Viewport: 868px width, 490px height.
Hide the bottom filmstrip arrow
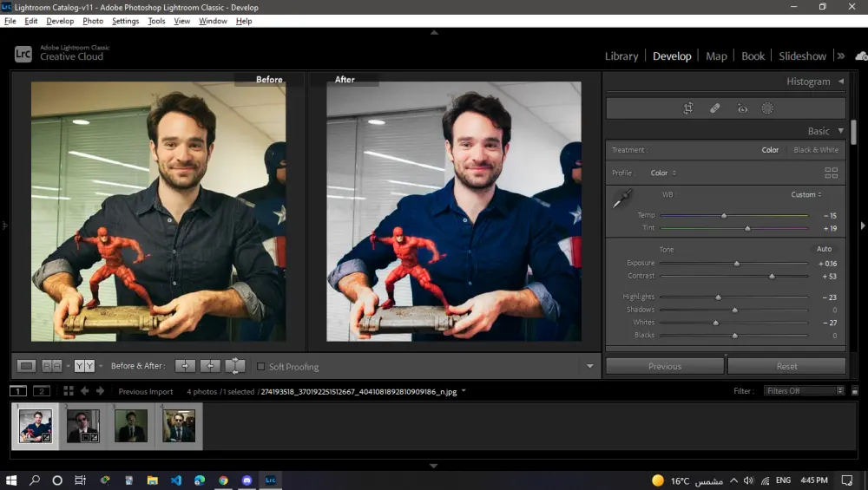(434, 467)
